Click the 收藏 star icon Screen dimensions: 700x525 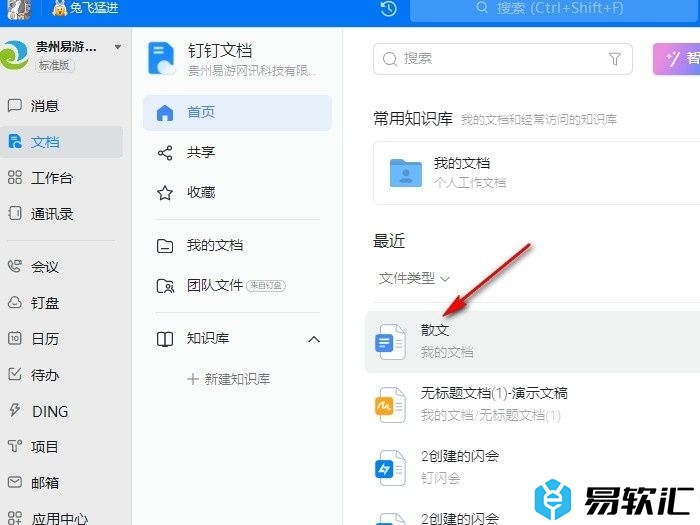point(165,193)
